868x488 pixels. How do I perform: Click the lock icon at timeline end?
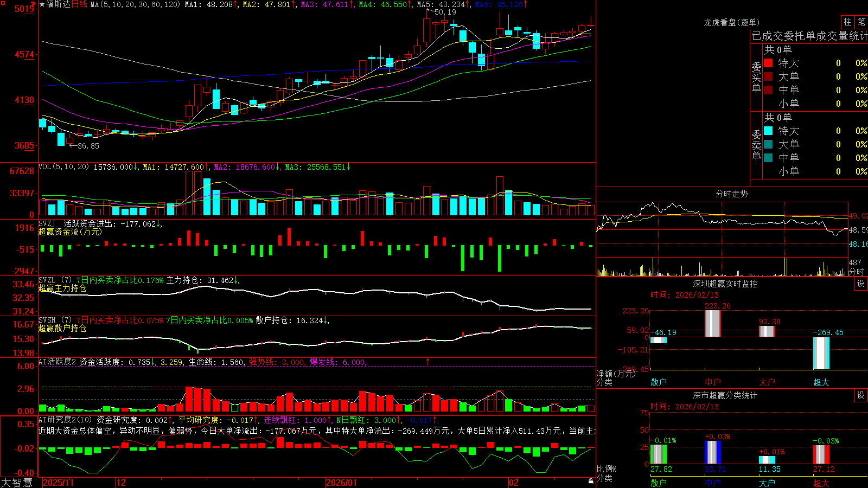(591, 481)
